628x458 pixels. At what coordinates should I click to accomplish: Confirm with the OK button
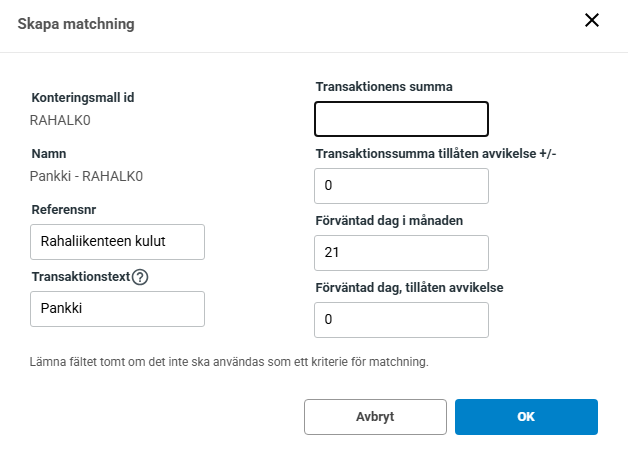(x=526, y=417)
